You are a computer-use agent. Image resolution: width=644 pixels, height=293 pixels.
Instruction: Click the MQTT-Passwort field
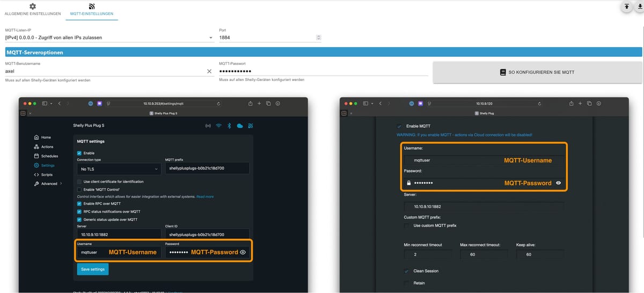pos(323,71)
